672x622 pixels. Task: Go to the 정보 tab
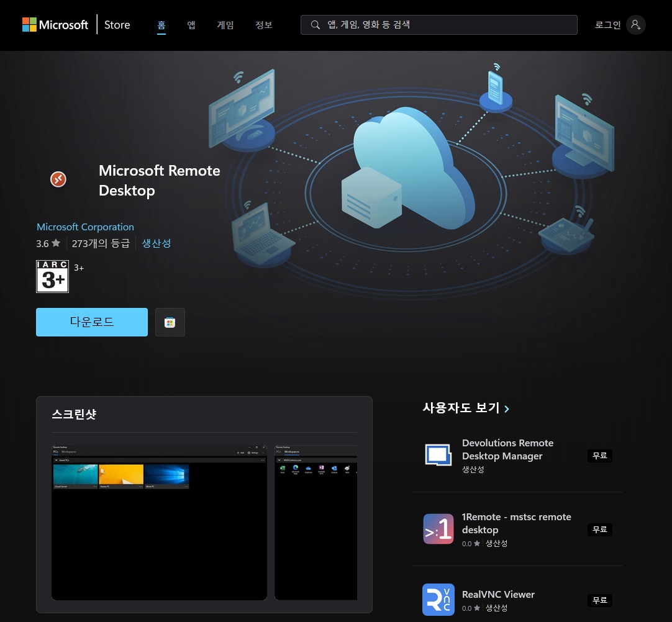(263, 25)
